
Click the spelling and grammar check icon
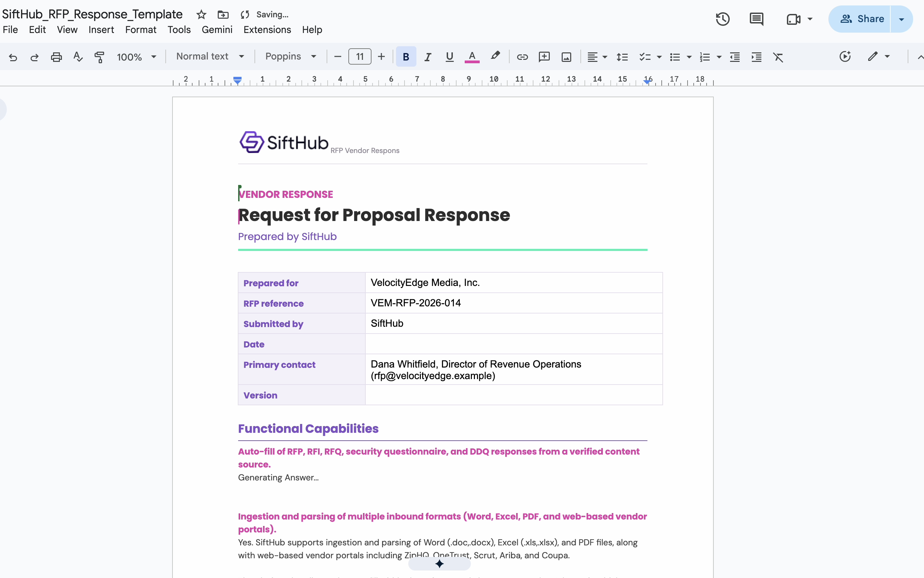click(x=78, y=57)
